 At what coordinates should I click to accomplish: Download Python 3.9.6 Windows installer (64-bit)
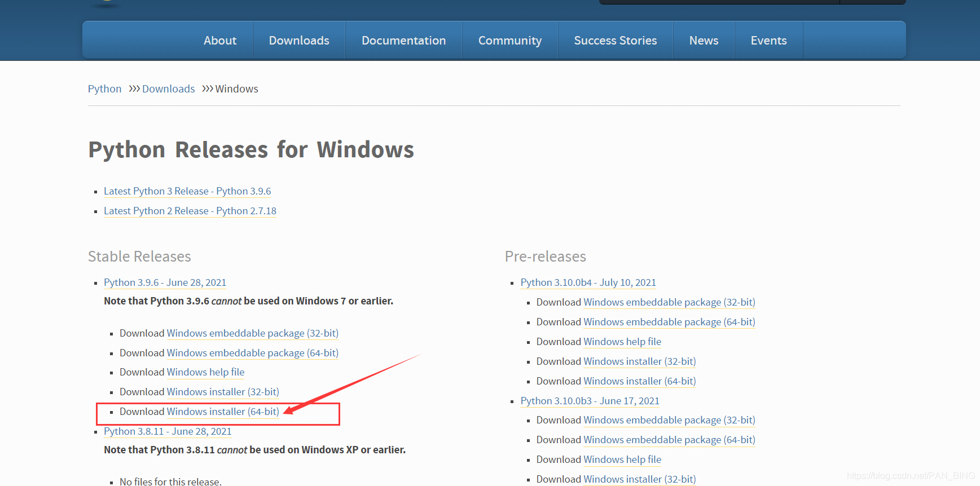click(223, 412)
